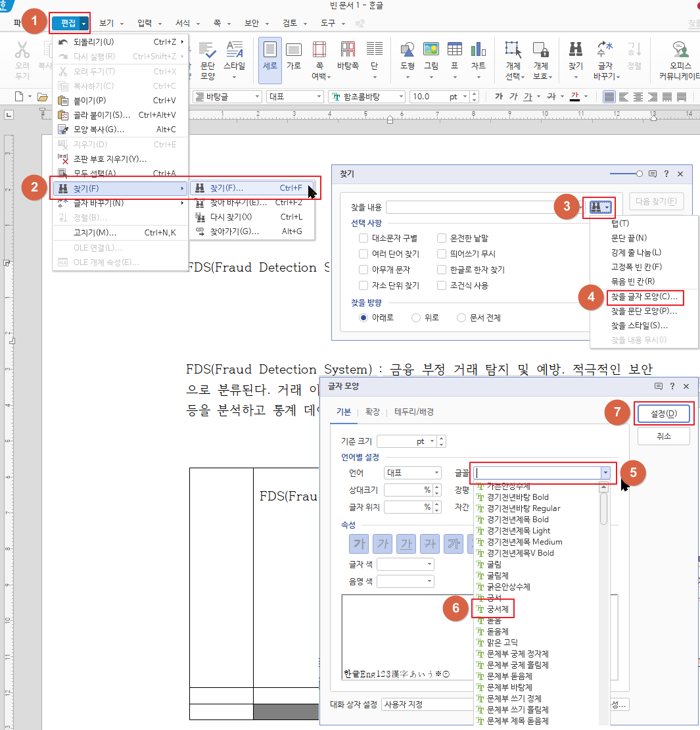700x730 pixels.
Task: Enable 자소 단위 찾기 checkbox
Action: [x=363, y=285]
